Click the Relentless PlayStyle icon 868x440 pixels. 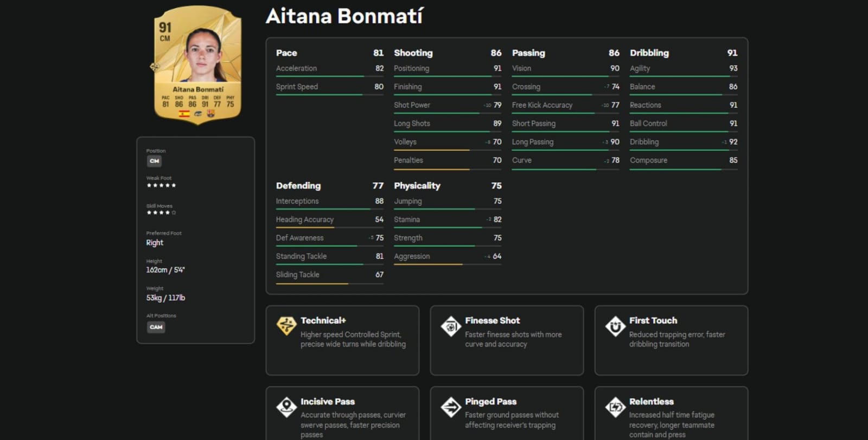point(615,408)
